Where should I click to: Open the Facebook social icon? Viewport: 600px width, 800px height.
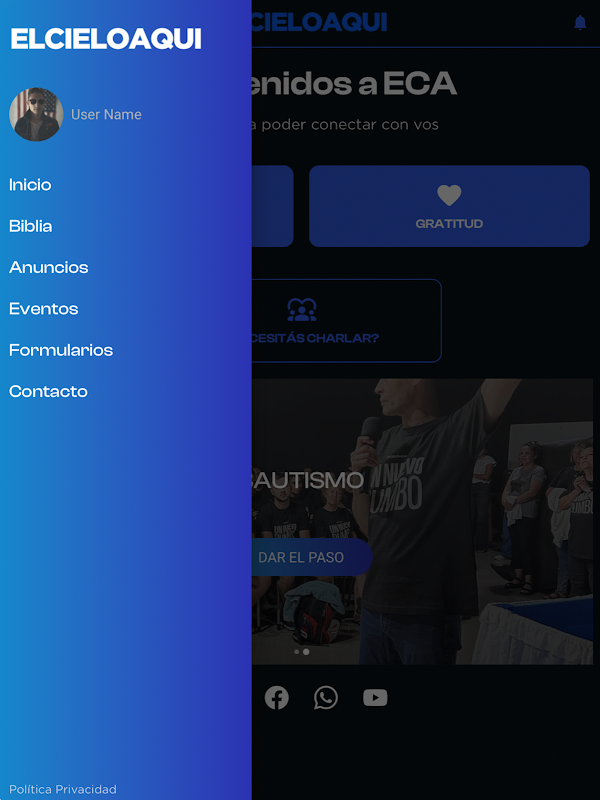(277, 697)
